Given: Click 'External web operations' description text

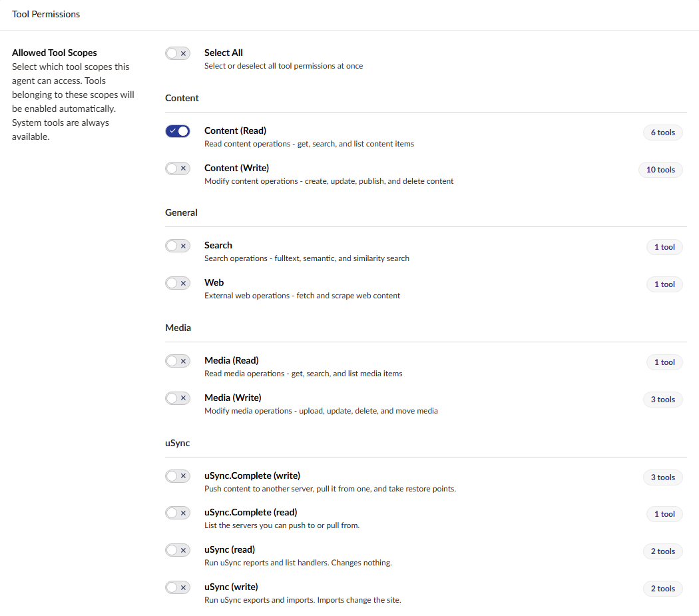Looking at the screenshot, I should (302, 296).
